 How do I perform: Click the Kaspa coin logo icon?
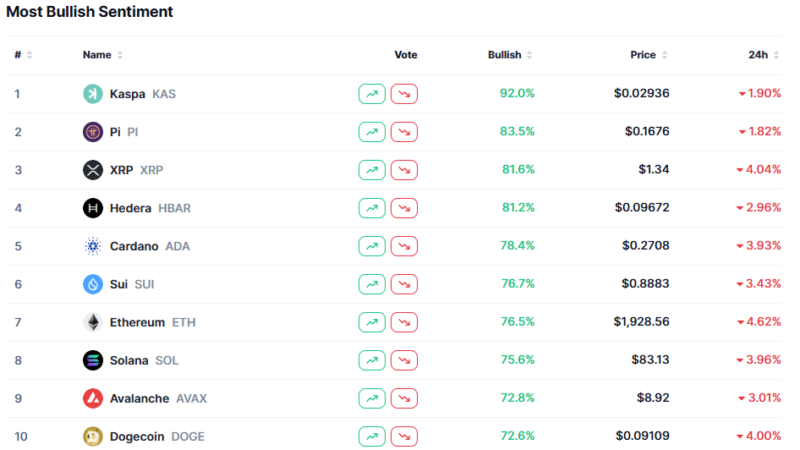click(92, 94)
